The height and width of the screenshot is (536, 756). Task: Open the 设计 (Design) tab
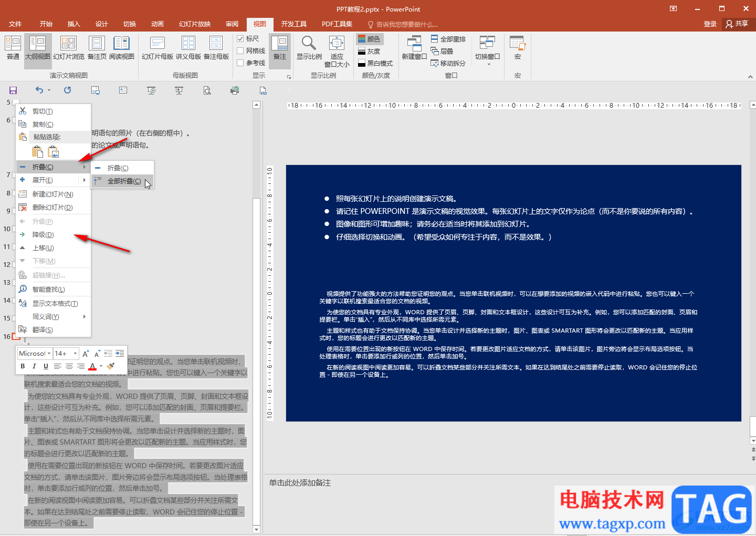[x=102, y=24]
